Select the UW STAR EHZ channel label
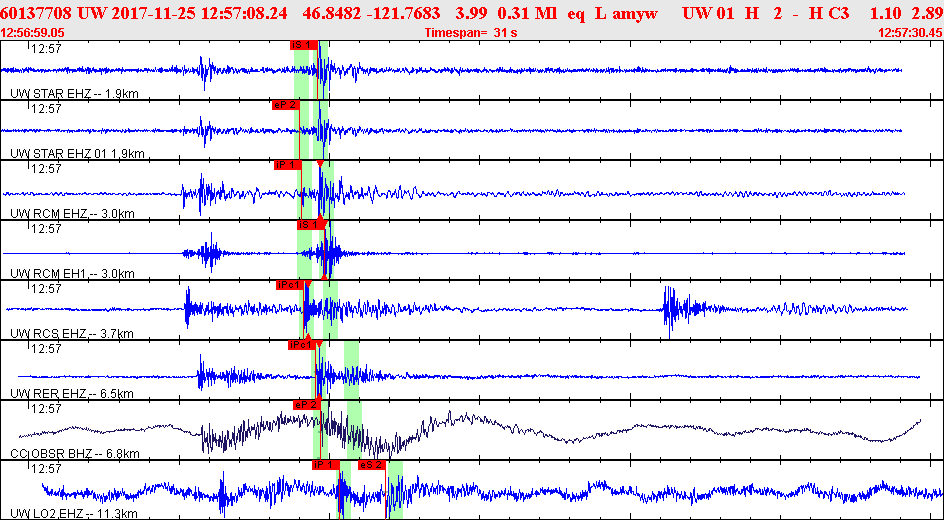 point(73,94)
